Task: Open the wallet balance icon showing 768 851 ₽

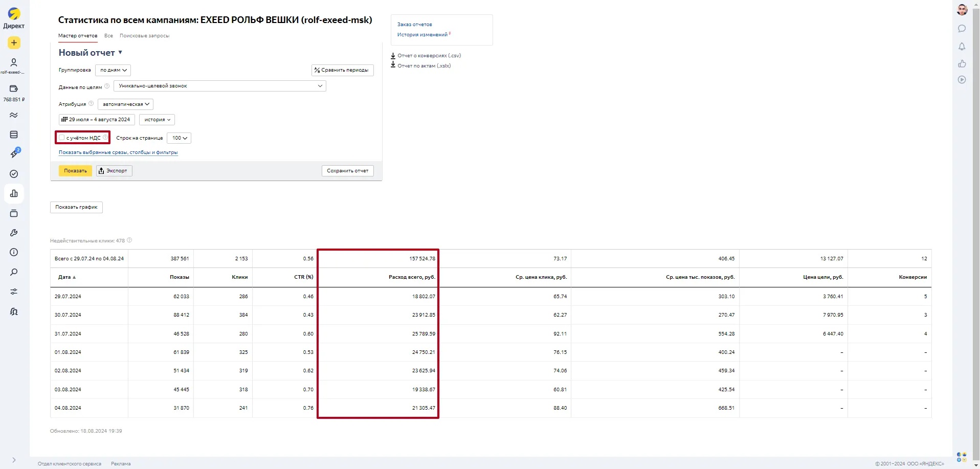Action: pos(14,89)
